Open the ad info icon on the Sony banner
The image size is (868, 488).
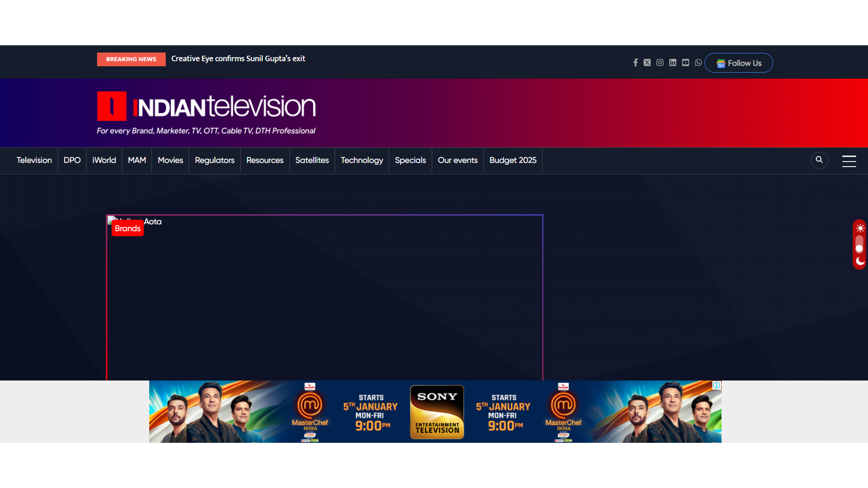[x=717, y=385]
